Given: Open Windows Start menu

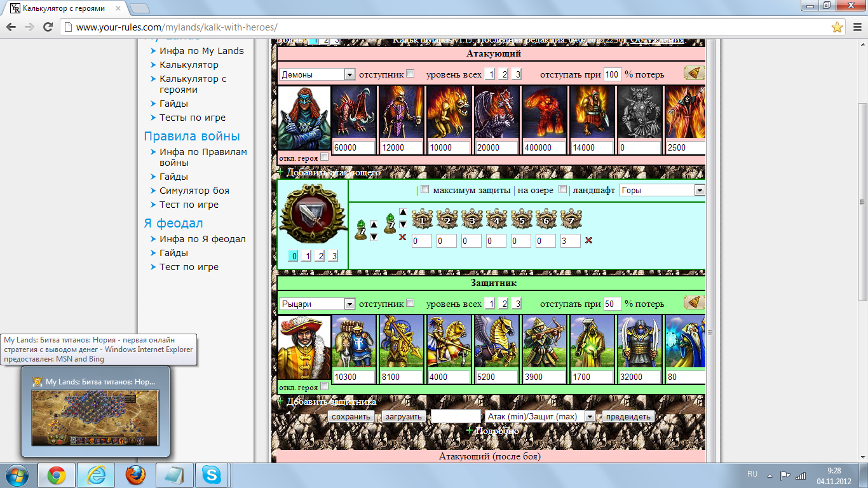Looking at the screenshot, I should pos(17,475).
